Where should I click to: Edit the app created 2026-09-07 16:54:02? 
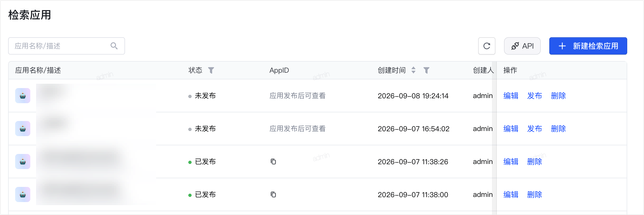pyautogui.click(x=511, y=129)
